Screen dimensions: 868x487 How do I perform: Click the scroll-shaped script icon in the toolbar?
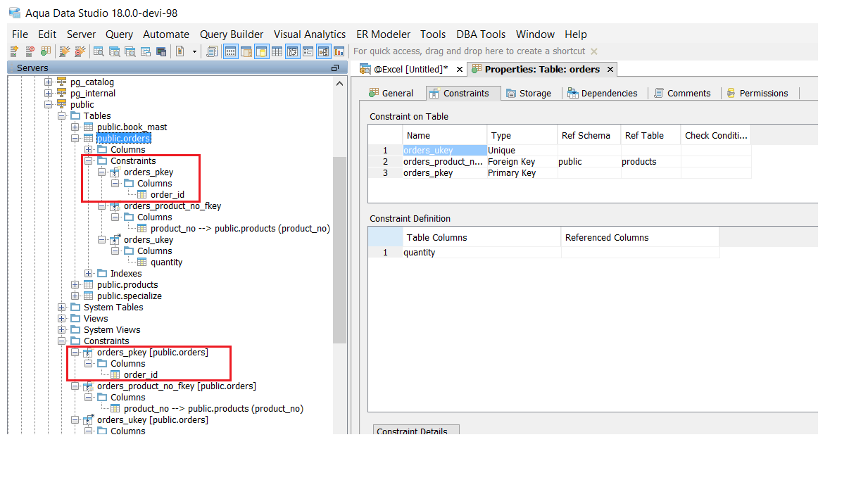[211, 51]
